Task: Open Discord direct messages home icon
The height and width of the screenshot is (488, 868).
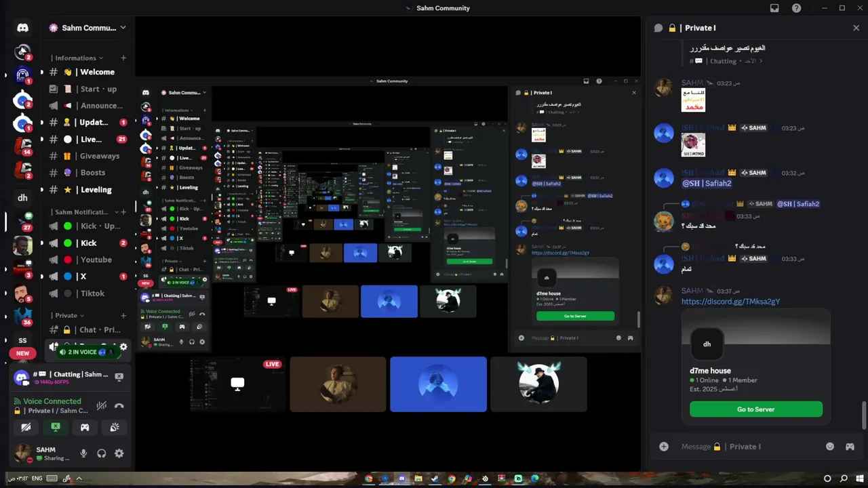Action: coord(22,28)
